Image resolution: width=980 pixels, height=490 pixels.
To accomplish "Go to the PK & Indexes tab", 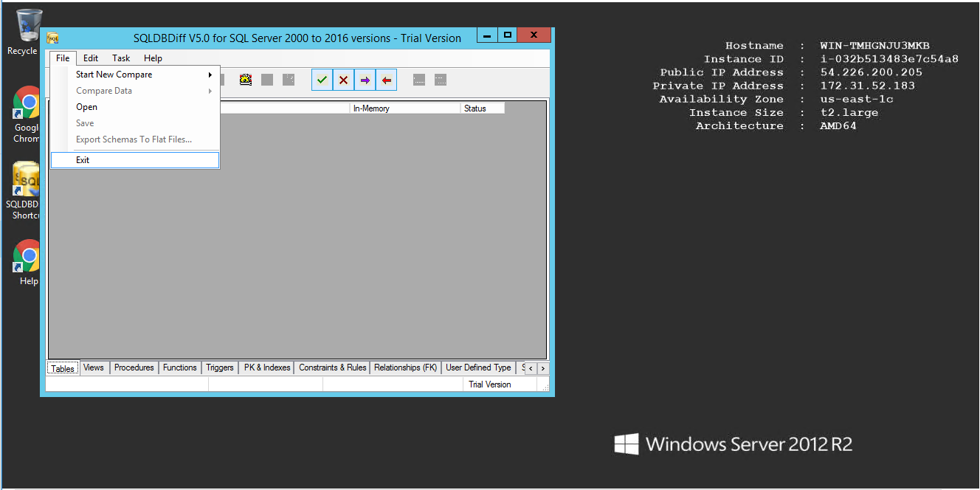I will [266, 367].
